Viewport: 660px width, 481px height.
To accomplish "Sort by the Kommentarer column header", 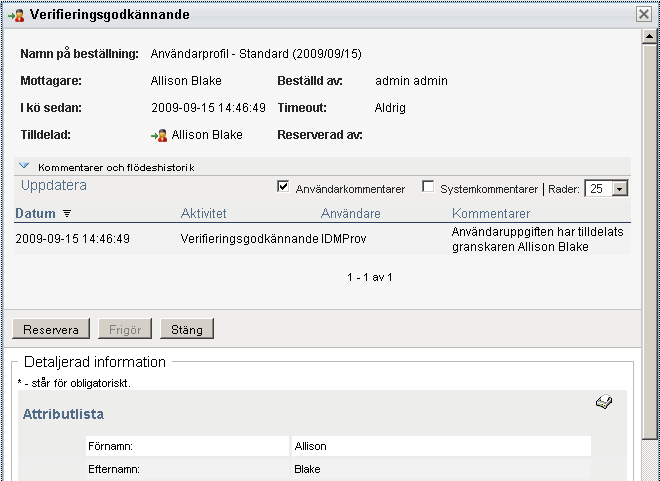I will [491, 214].
